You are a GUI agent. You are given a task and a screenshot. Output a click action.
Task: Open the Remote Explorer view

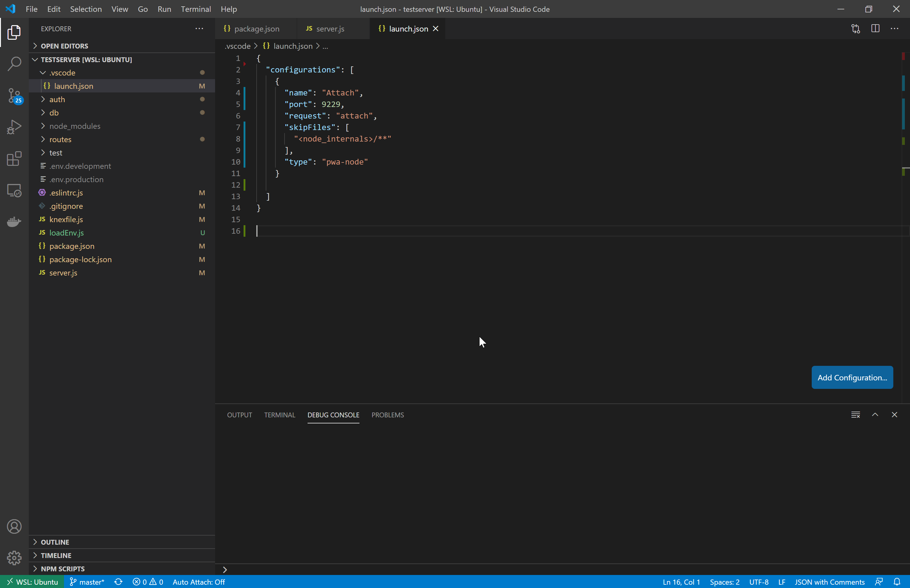coord(14,190)
